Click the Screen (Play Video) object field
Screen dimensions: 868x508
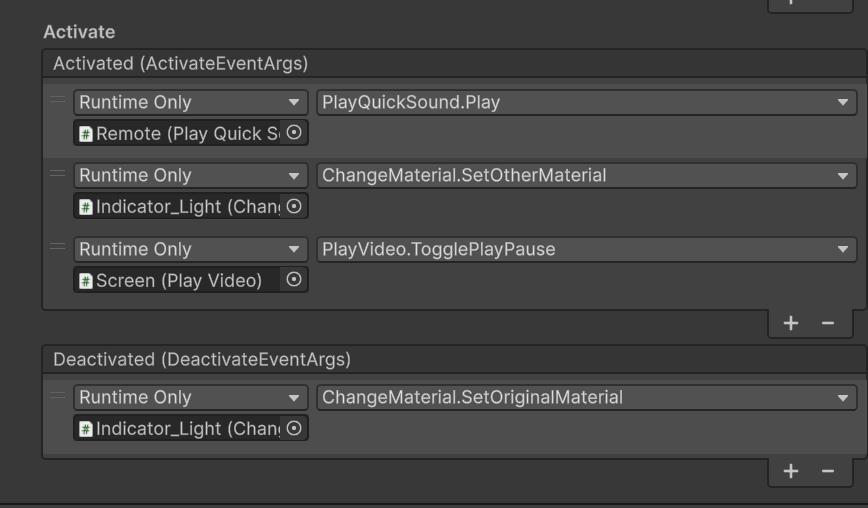(x=178, y=281)
